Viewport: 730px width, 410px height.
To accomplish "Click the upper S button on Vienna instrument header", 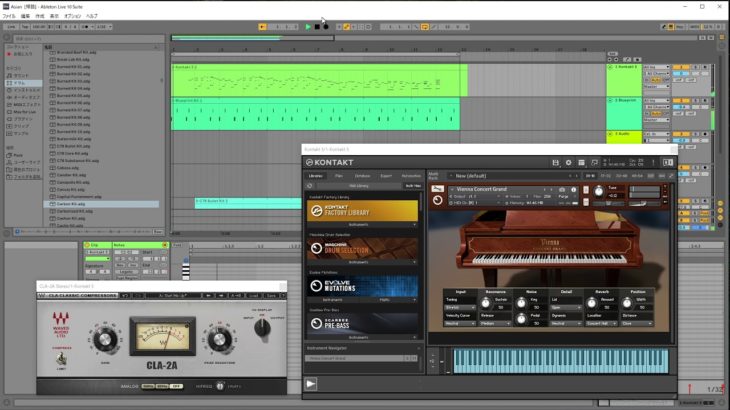I will click(x=586, y=190).
